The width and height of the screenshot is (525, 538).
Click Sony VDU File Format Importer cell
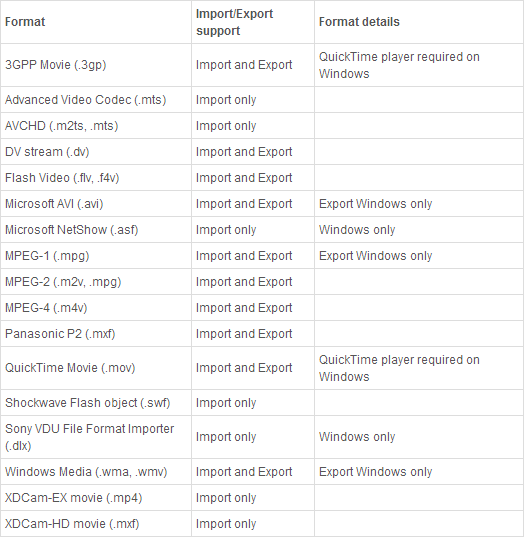[96, 437]
